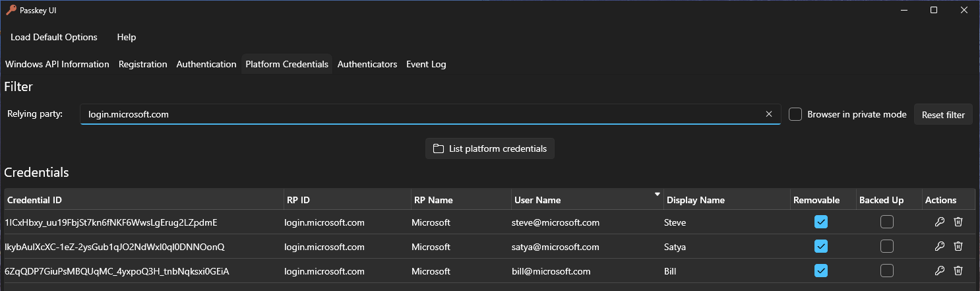Open the Help menu
The height and width of the screenshot is (291, 980).
point(127,37)
